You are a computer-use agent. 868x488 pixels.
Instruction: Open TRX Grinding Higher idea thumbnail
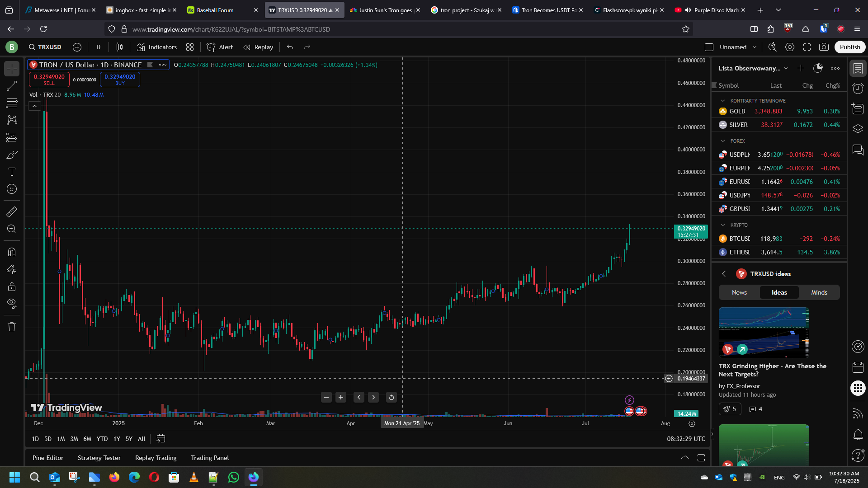764,333
